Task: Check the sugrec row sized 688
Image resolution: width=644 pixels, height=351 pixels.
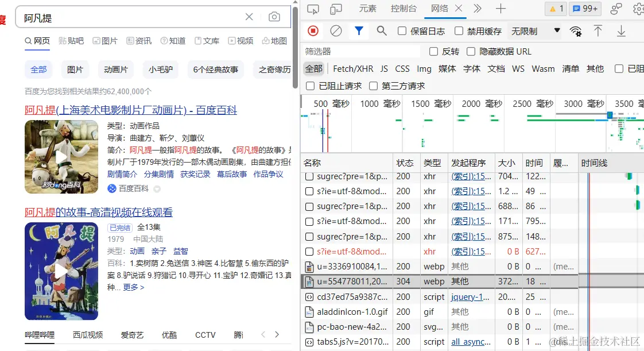Action: [x=309, y=206]
